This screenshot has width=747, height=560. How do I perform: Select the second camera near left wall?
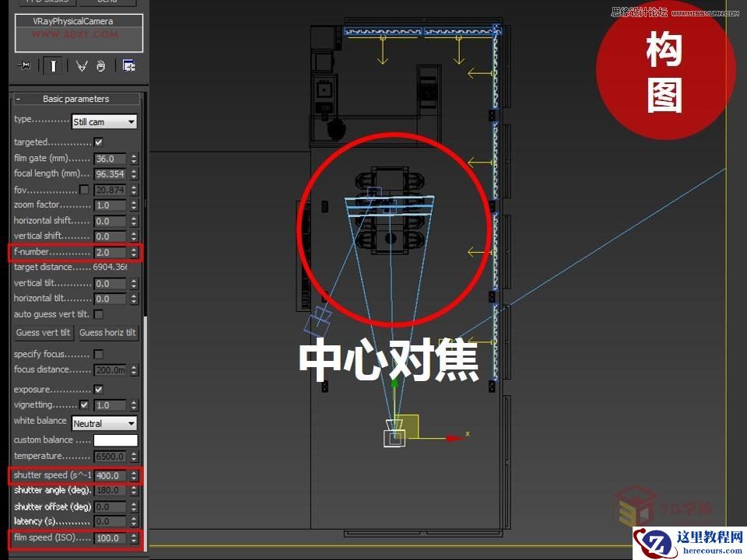click(x=317, y=321)
